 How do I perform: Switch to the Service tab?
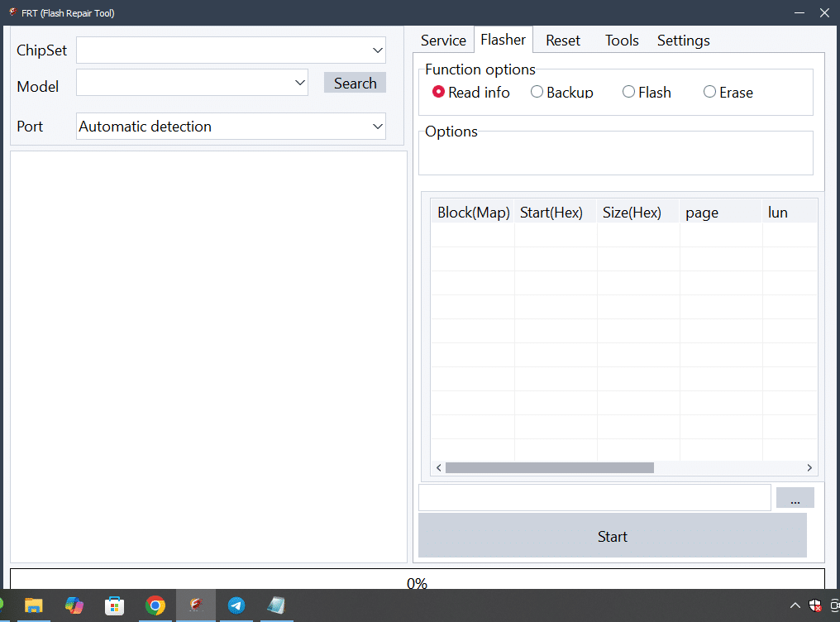coord(442,40)
